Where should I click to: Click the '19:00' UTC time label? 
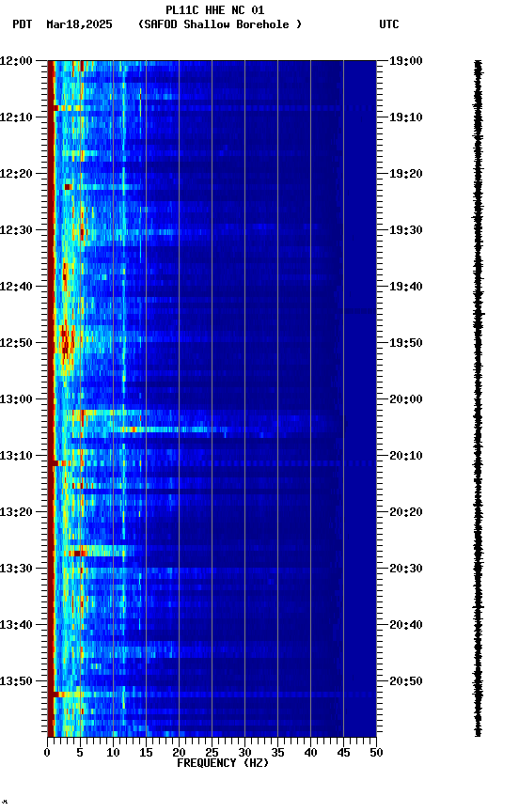tap(406, 61)
